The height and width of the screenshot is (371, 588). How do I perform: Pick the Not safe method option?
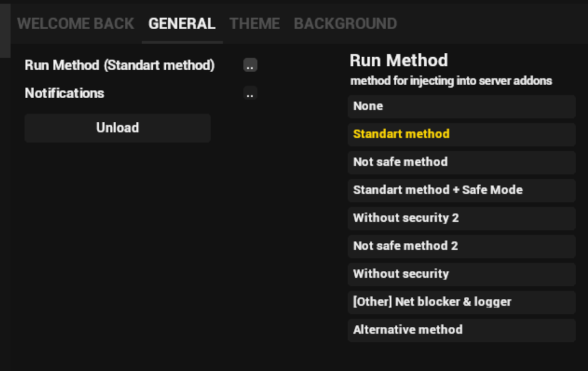(x=461, y=162)
